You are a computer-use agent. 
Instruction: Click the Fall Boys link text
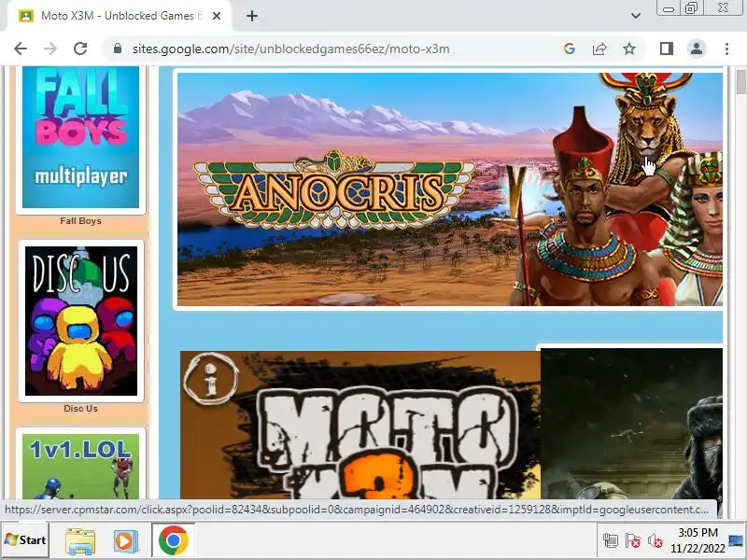(x=80, y=221)
